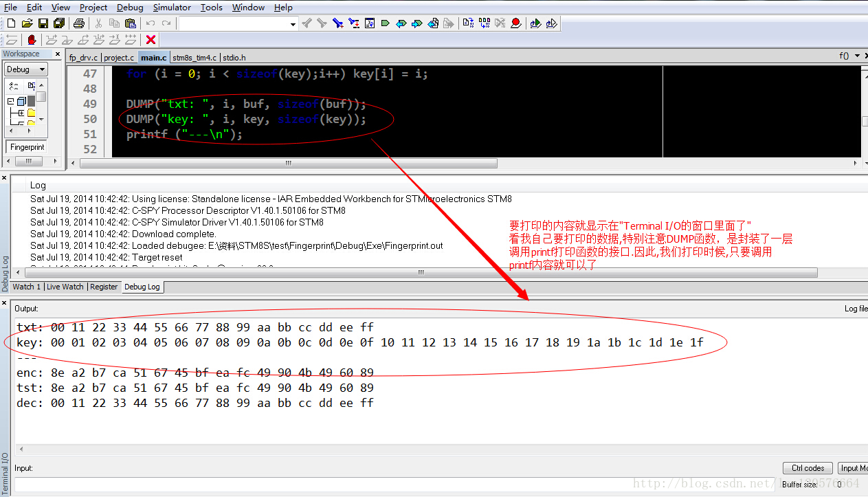868x497 pixels.
Task: Select the Register tab
Action: click(x=104, y=287)
